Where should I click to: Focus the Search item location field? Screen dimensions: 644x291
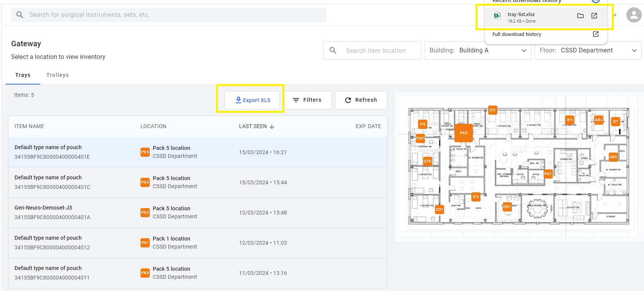click(x=372, y=50)
